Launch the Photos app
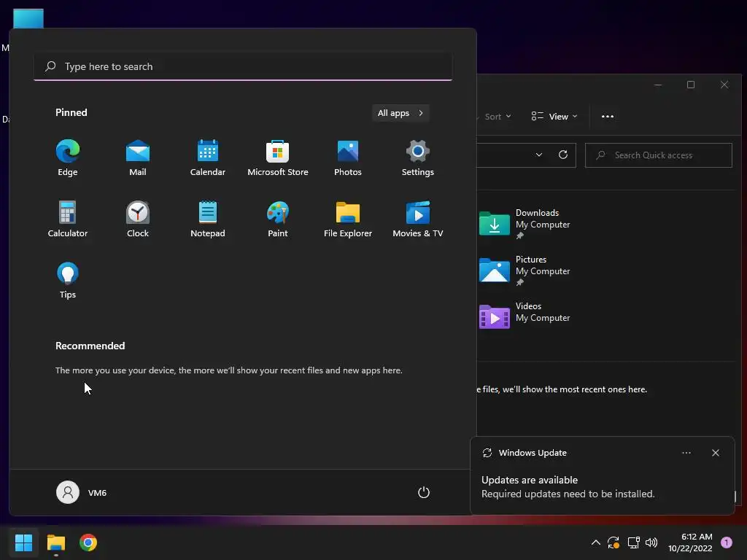Viewport: 747px width, 560px height. coord(348,158)
